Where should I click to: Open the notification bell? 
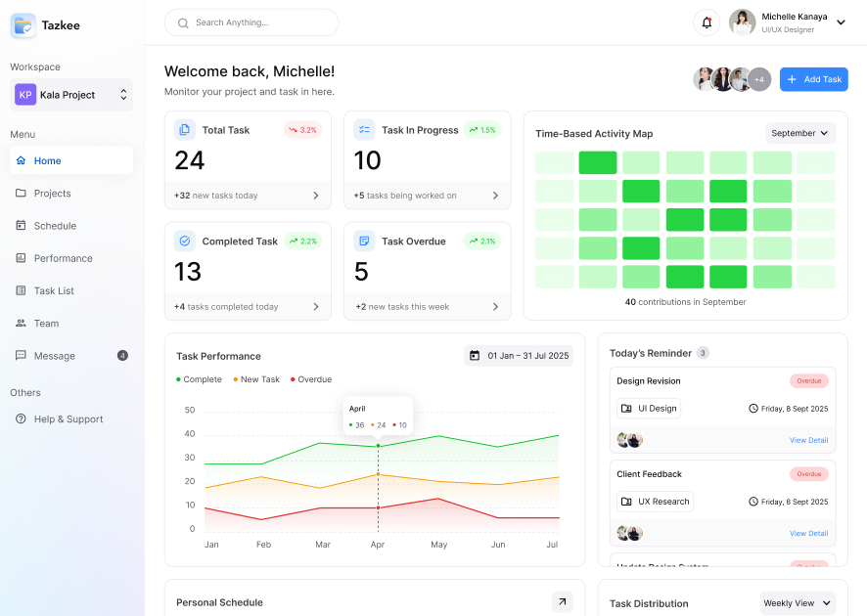coord(707,22)
